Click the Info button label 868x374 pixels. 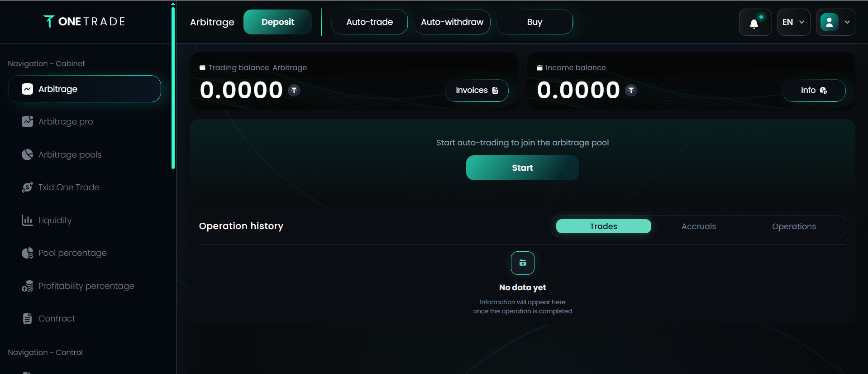tap(808, 90)
